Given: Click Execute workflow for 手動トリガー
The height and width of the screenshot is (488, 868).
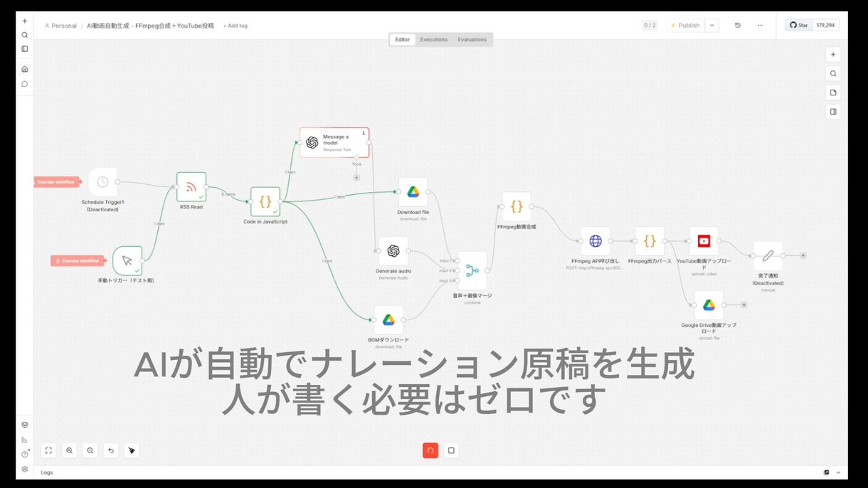Looking at the screenshot, I should (x=78, y=261).
